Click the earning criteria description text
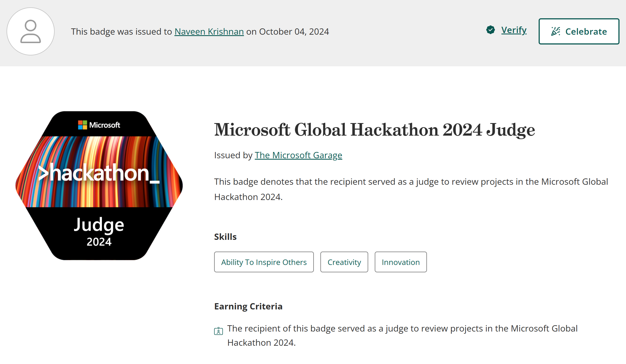The height and width of the screenshot is (364, 626). tap(402, 335)
